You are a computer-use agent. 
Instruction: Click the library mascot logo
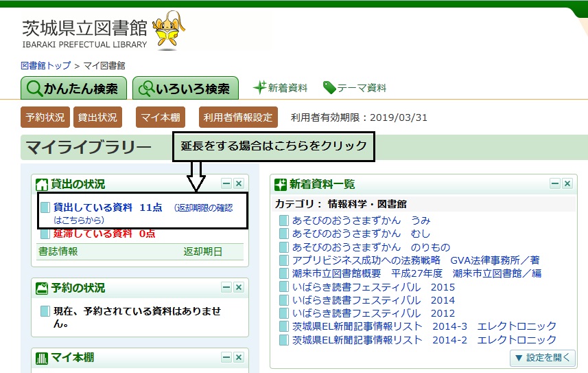pyautogui.click(x=169, y=30)
